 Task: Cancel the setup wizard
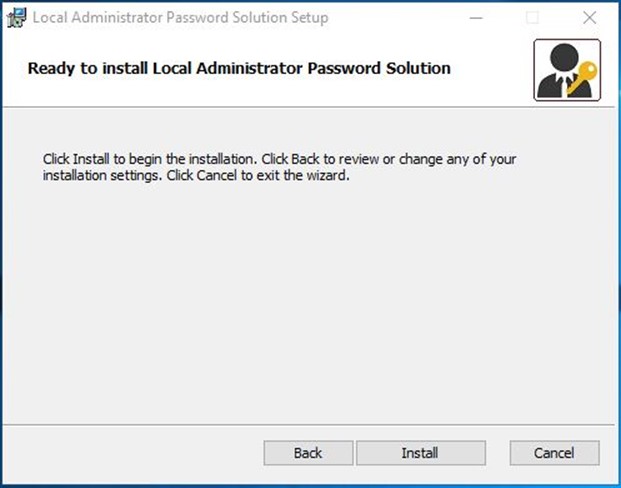pyautogui.click(x=554, y=453)
